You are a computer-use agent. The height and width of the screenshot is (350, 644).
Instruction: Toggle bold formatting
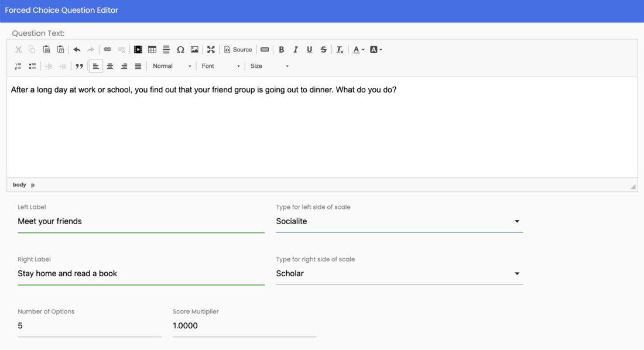point(282,50)
